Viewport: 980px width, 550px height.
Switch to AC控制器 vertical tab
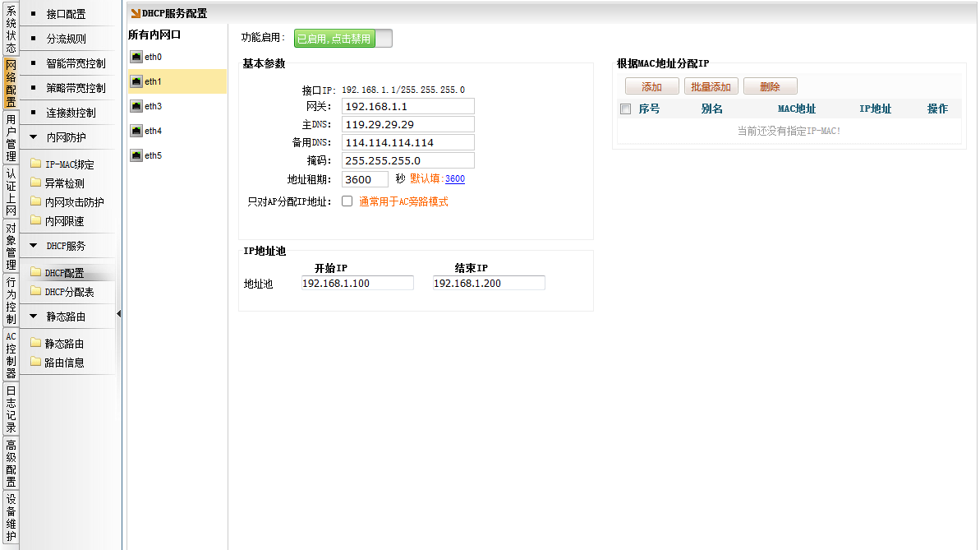11,355
